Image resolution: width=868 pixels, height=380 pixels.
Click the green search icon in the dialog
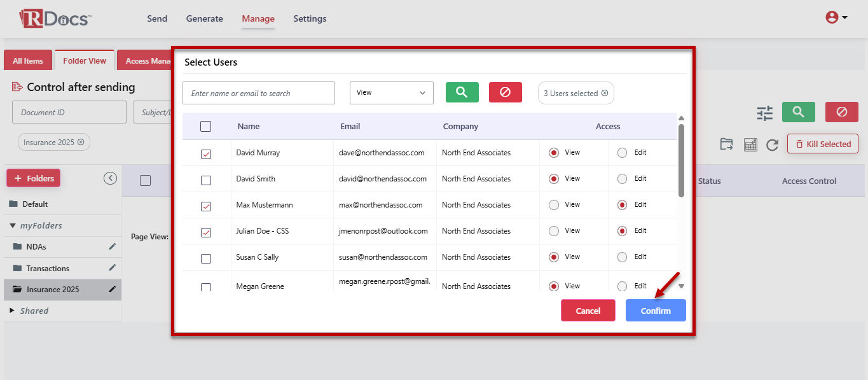click(462, 92)
